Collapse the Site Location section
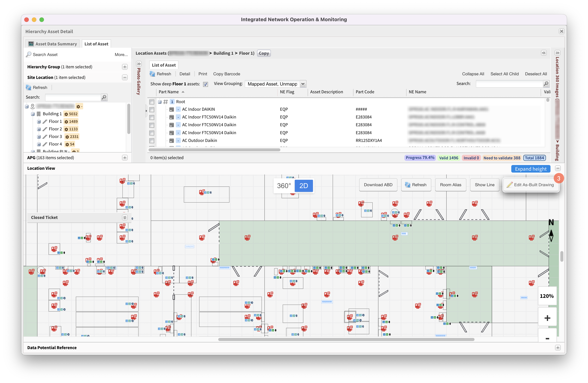Screen dimensions: 588x383 point(125,77)
